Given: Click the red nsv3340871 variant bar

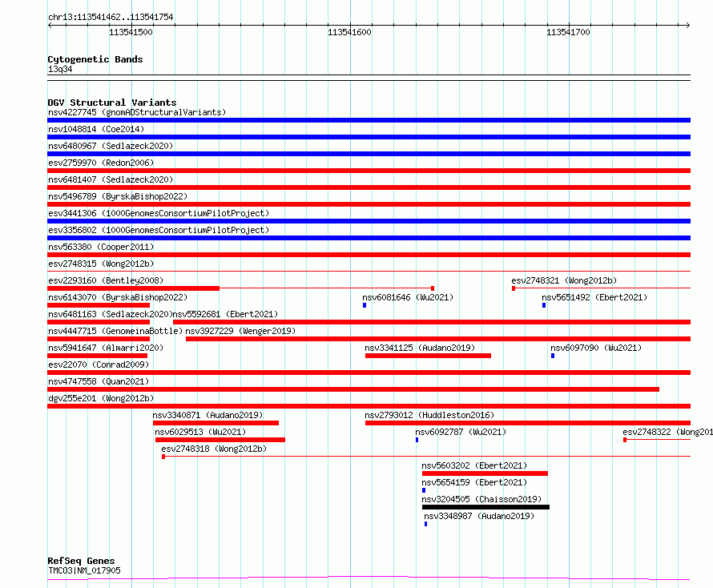Looking at the screenshot, I should click(216, 423).
